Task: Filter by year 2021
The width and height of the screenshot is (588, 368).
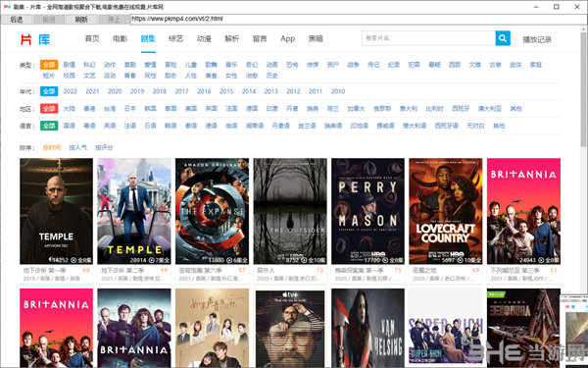Action: point(92,91)
